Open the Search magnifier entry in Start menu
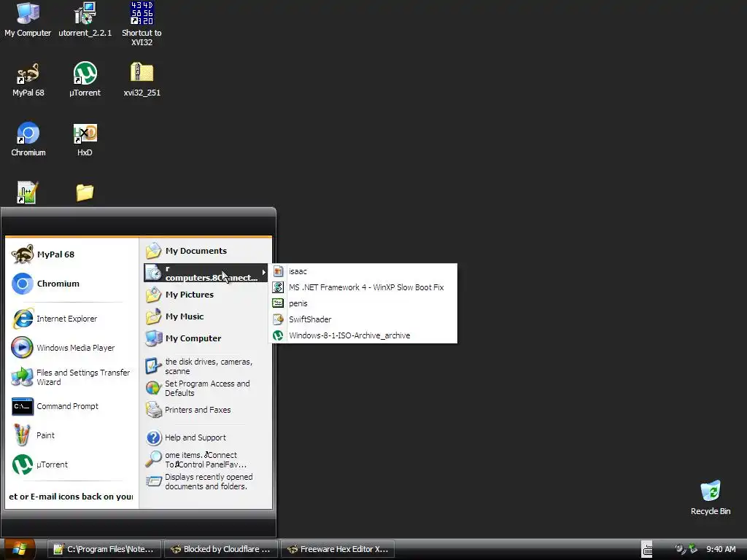747x560 pixels. [x=206, y=459]
